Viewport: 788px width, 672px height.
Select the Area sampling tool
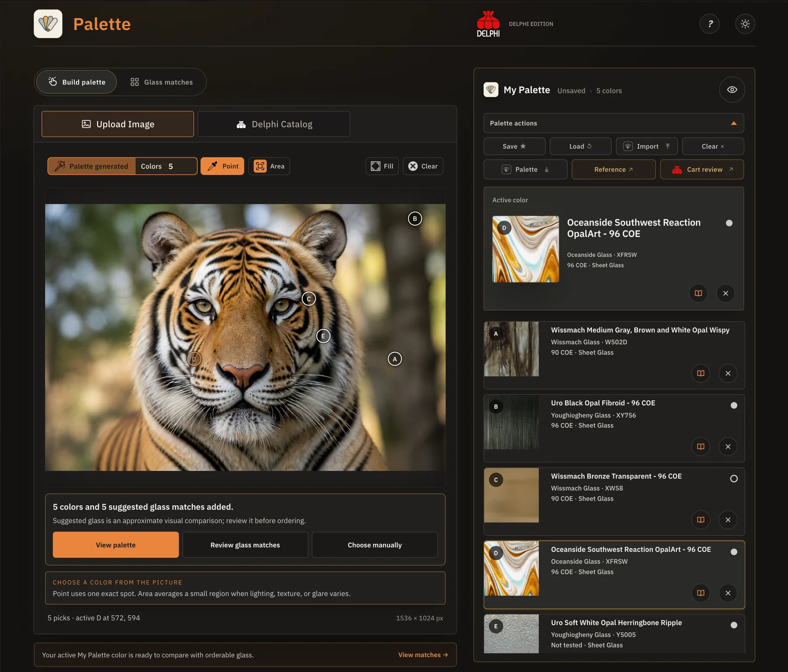(x=269, y=166)
